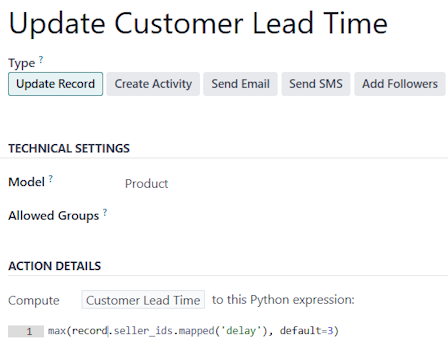Click the Compute label
The width and height of the screenshot is (448, 363).
coord(34,300)
